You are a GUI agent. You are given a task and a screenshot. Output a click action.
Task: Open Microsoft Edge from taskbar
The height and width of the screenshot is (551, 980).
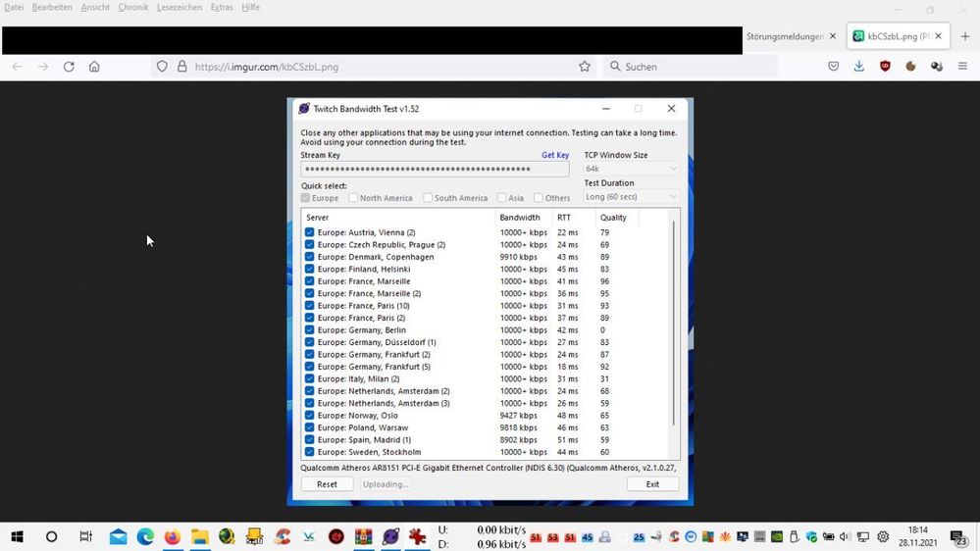point(145,536)
